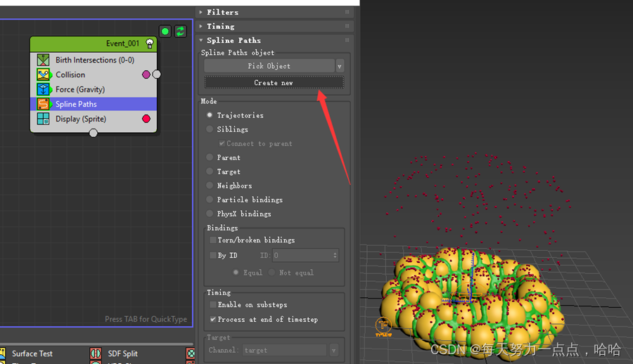Click the green refresh arrows icon
Screen dimensions: 633x364
click(181, 32)
